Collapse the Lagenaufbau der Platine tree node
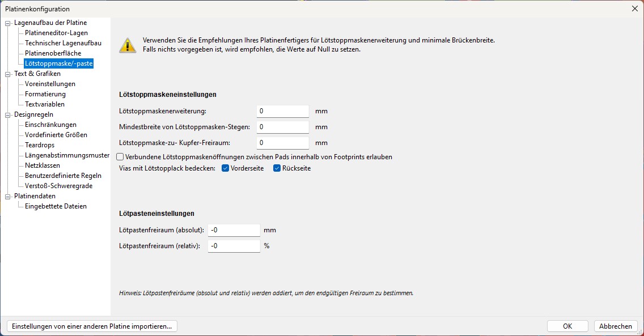 [x=8, y=23]
